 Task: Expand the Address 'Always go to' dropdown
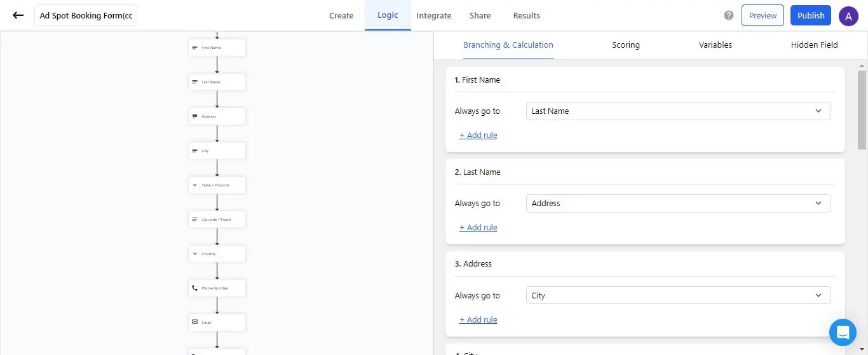tap(678, 296)
